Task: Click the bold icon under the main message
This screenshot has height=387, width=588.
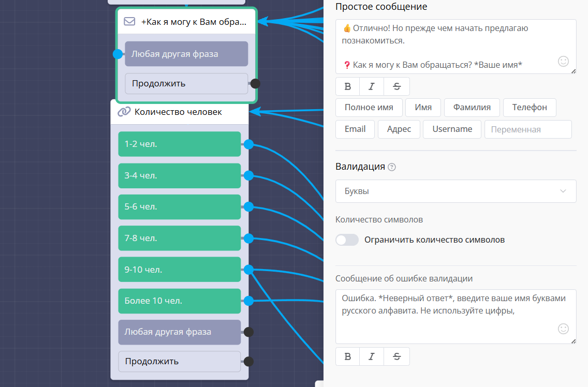Action: click(348, 86)
